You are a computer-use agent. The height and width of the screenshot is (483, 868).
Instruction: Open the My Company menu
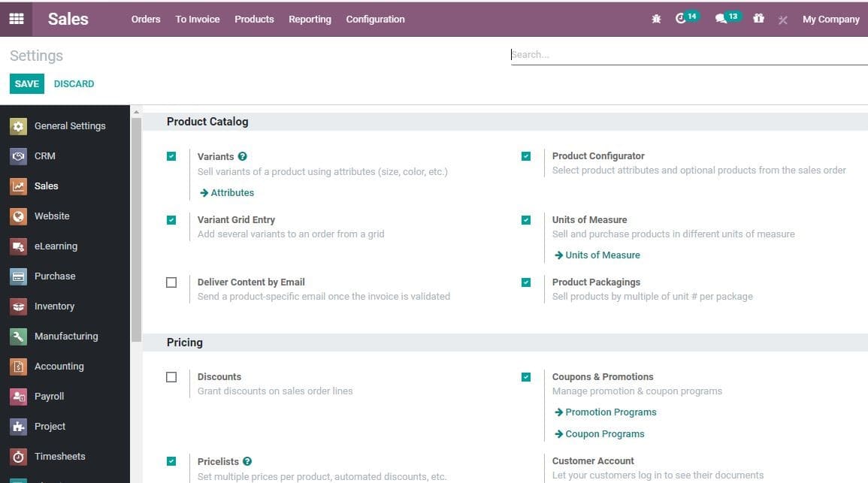[830, 19]
